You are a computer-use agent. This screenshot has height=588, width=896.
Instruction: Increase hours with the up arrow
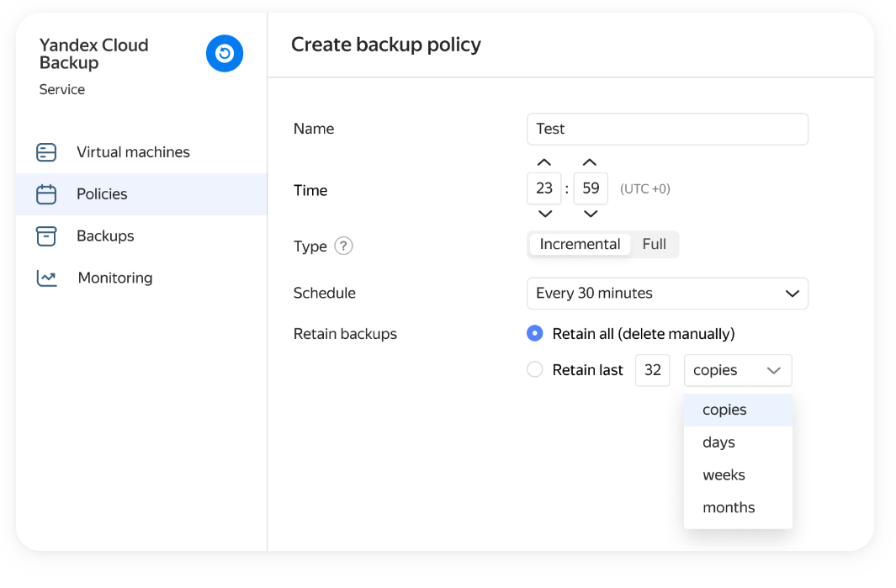click(544, 162)
